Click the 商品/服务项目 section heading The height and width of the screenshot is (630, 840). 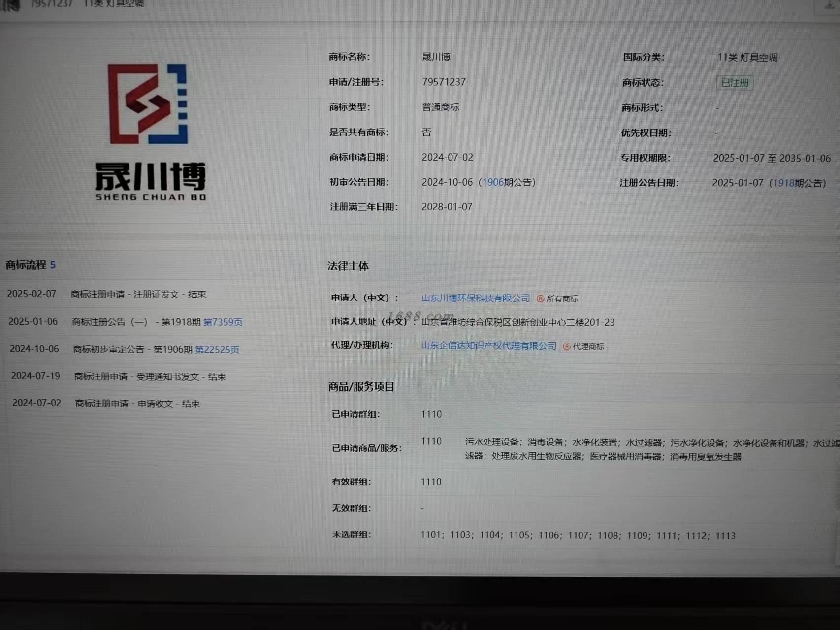[x=361, y=387]
